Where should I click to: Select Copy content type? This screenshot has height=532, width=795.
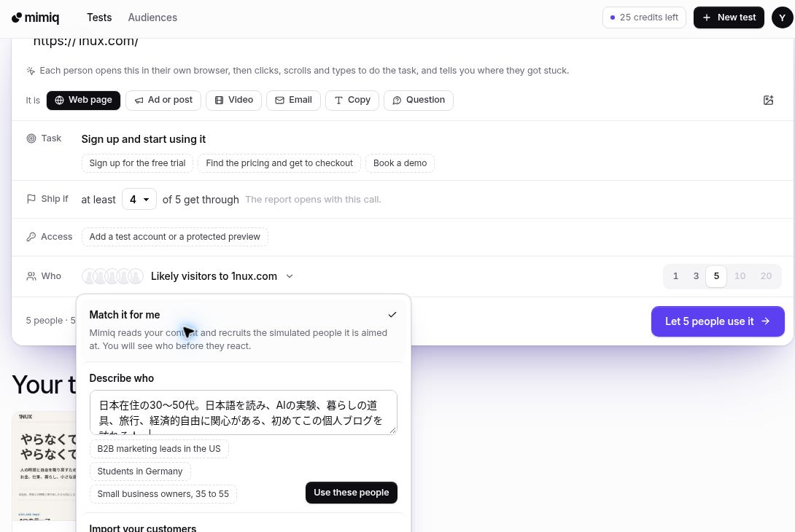352,101
